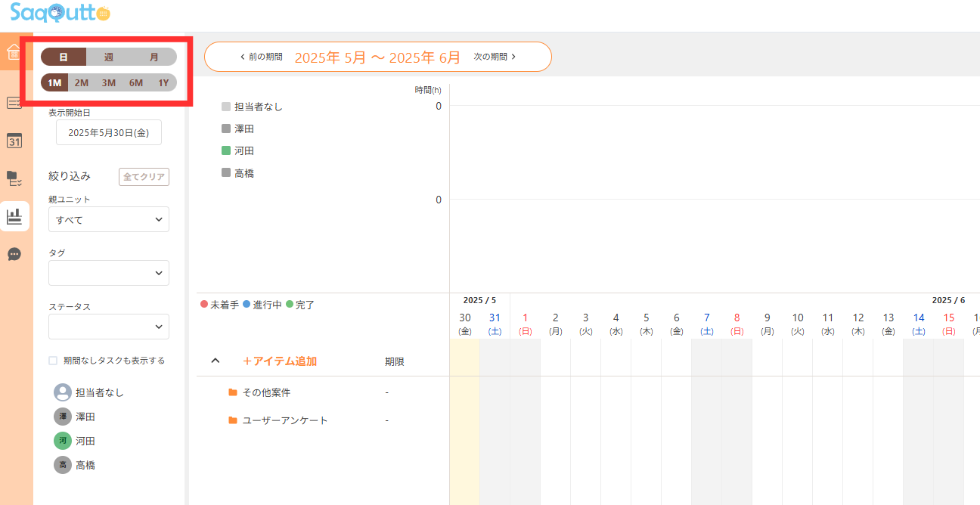The width and height of the screenshot is (980, 505).
Task: Collapse the item list chevron
Action: click(x=216, y=361)
